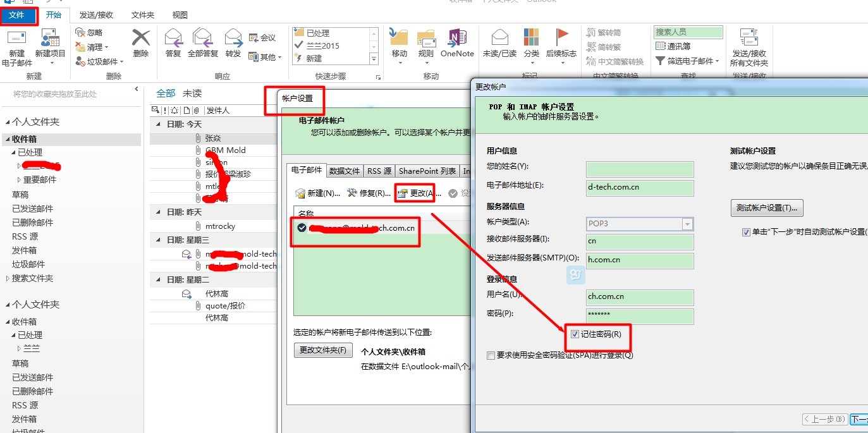Enable 要求使用安全密码验证(SPA) login option
The width and height of the screenshot is (868, 433).
pyautogui.click(x=490, y=355)
